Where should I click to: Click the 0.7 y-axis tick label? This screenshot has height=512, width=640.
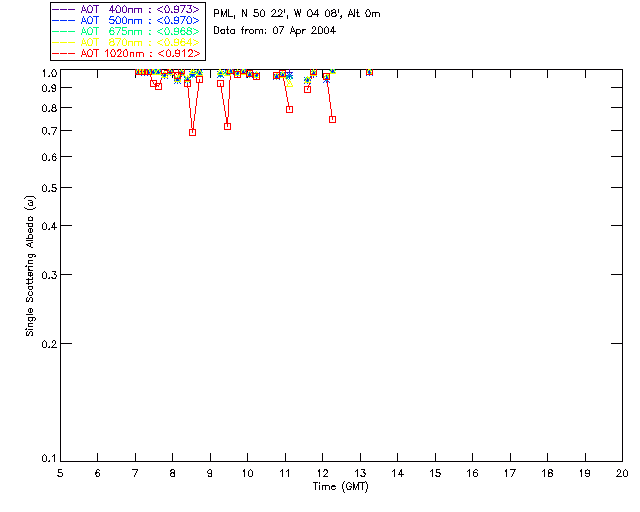pos(49,131)
